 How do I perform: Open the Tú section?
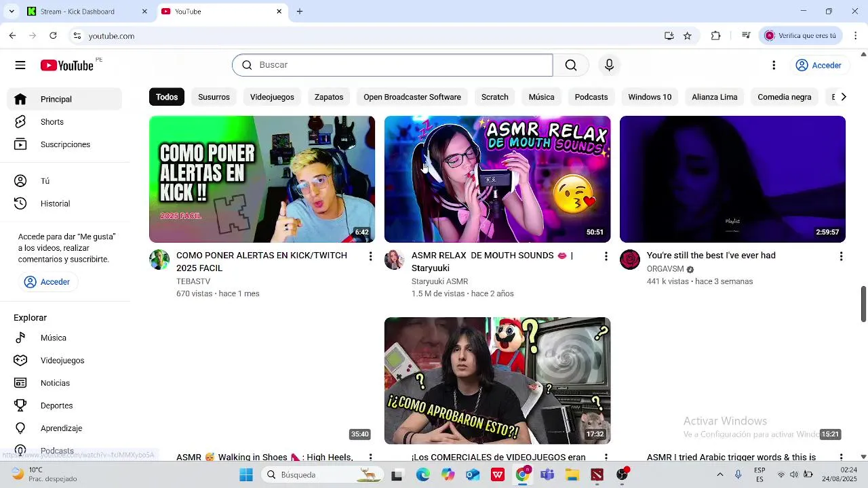coord(65,181)
